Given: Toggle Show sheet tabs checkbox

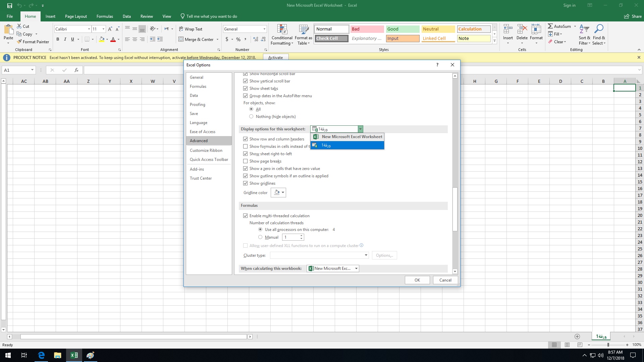Looking at the screenshot, I should pyautogui.click(x=246, y=88).
